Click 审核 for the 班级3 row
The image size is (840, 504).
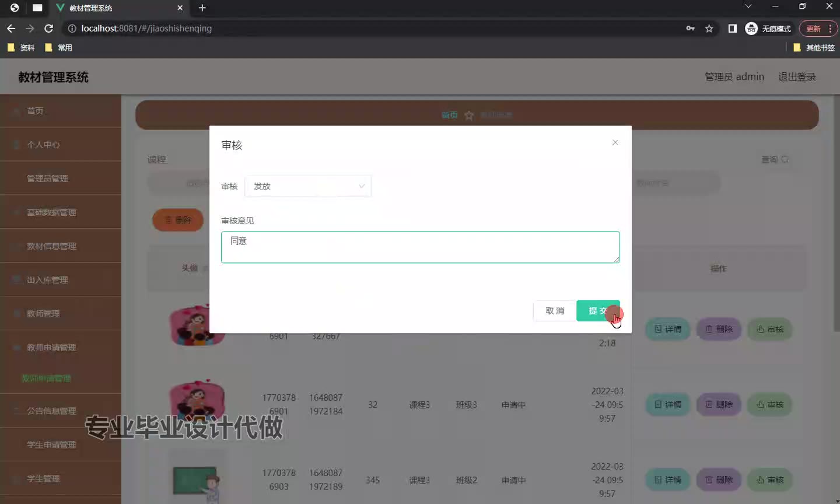(x=770, y=404)
